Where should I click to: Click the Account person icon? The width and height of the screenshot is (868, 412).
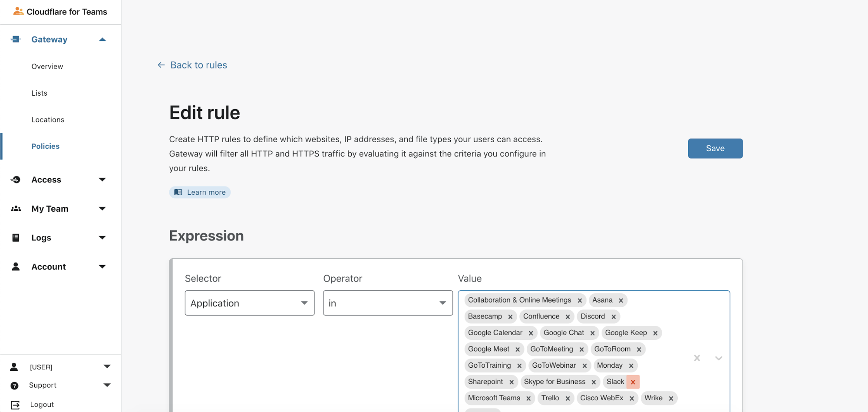click(x=16, y=266)
